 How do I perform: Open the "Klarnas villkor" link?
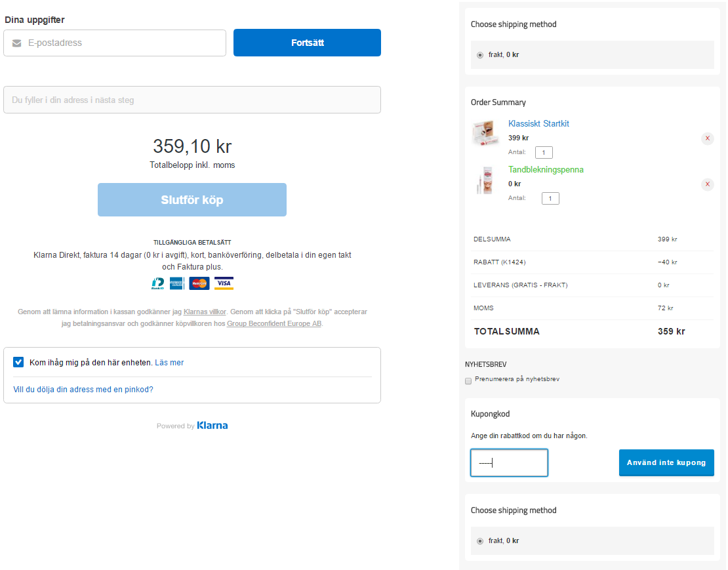[x=205, y=312]
